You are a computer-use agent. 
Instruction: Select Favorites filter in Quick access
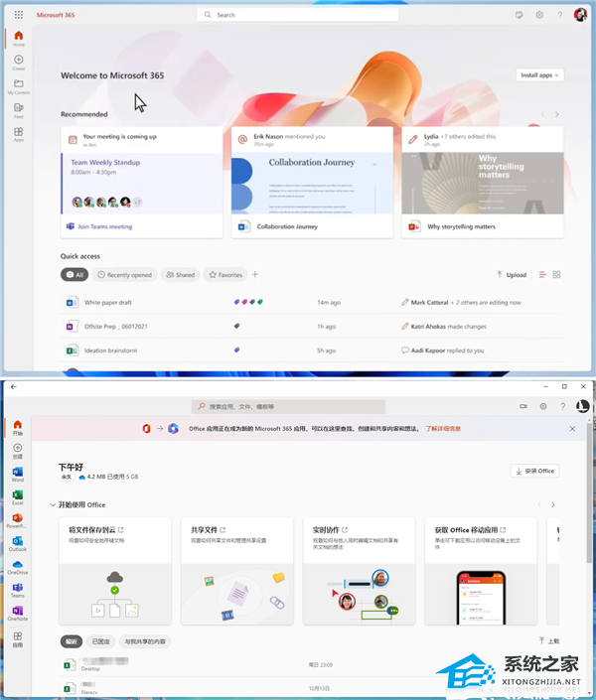coord(225,275)
